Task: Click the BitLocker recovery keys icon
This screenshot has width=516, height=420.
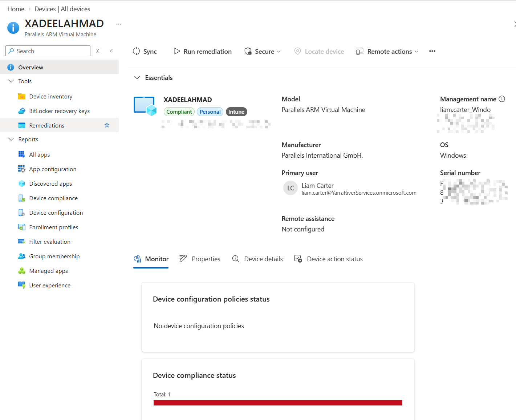Action: 22,111
